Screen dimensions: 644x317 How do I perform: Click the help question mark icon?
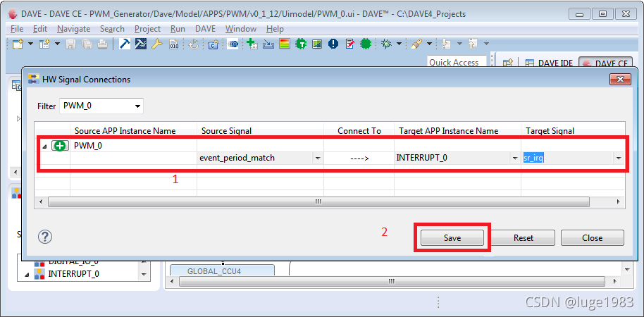45,237
